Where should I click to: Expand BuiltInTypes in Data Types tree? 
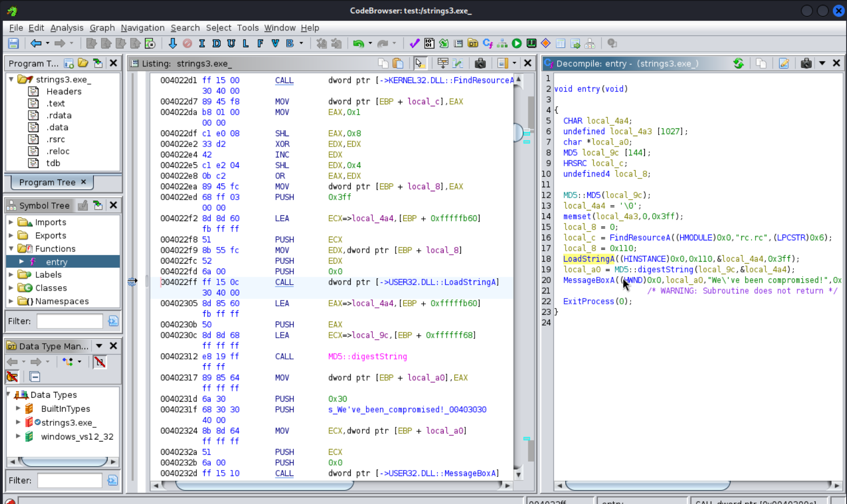[x=18, y=409]
